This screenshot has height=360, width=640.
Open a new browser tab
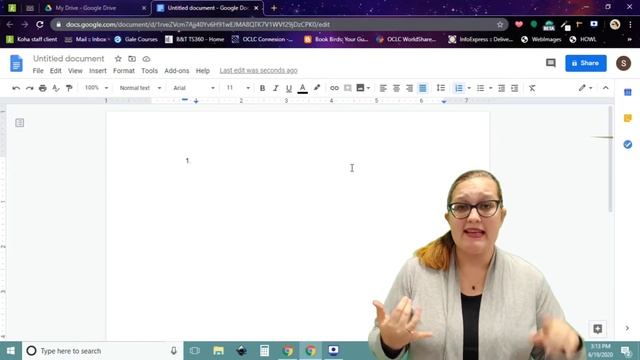[x=274, y=8]
